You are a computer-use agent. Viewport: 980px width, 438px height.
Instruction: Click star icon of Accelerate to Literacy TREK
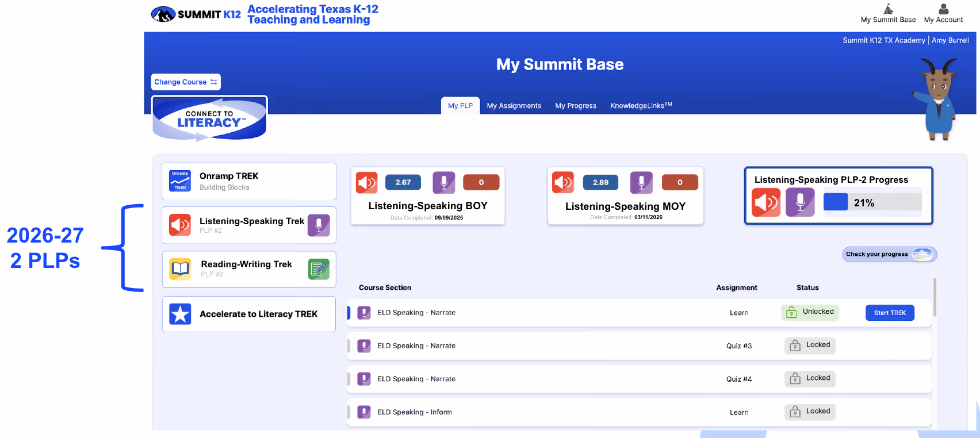click(x=180, y=314)
